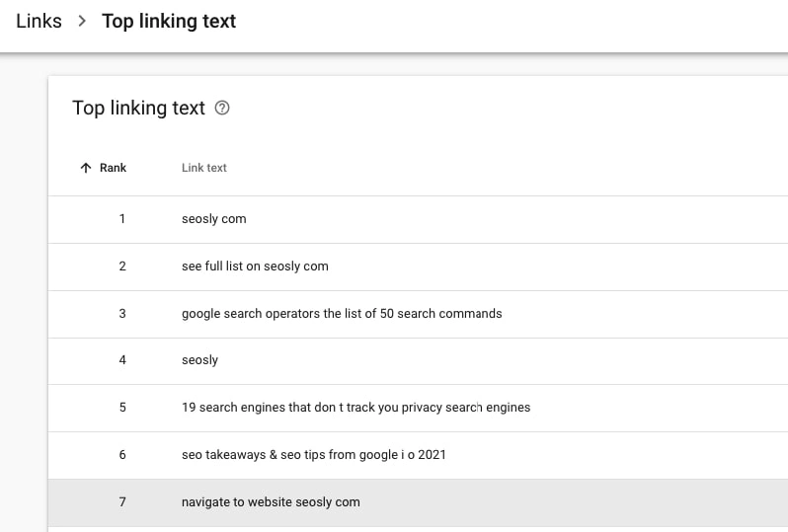Open the row 'see full list on seosly com'
The image size is (788, 532).
coord(418,266)
